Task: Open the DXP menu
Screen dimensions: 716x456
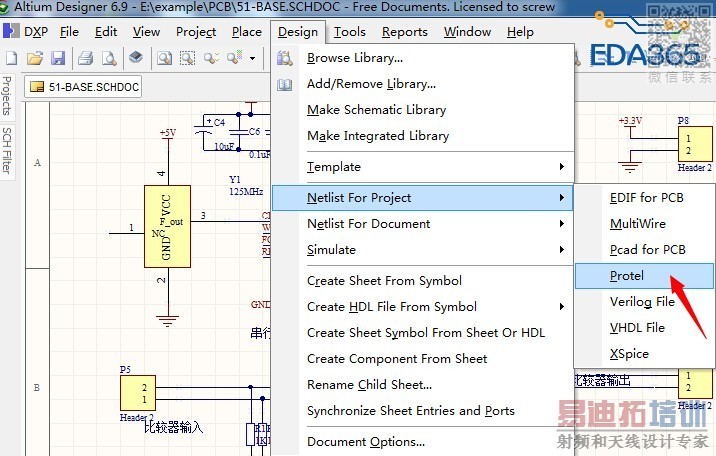Action: (36, 32)
